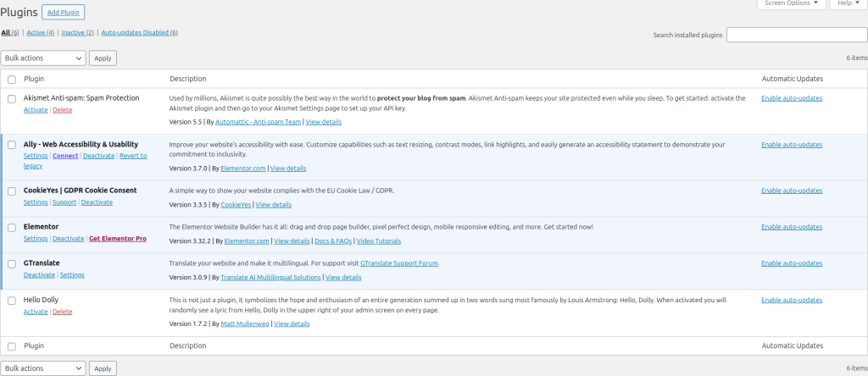Click the Add Plugin button
This screenshot has width=868, height=376.
pos(63,12)
